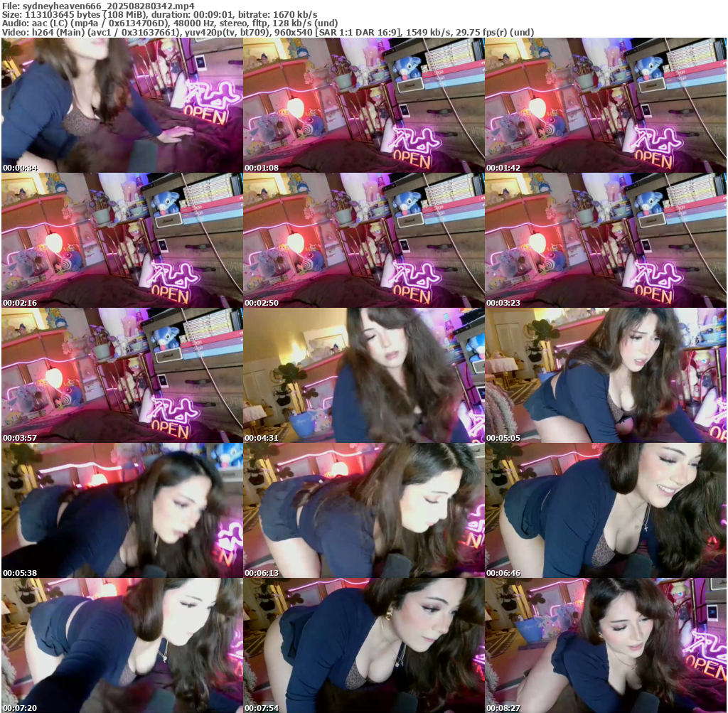Select the frame stamped 00:01:08
This screenshot has width=728, height=713.
363,105
